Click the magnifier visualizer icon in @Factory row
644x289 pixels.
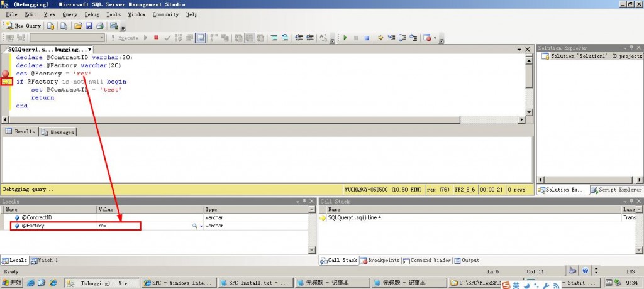point(195,226)
